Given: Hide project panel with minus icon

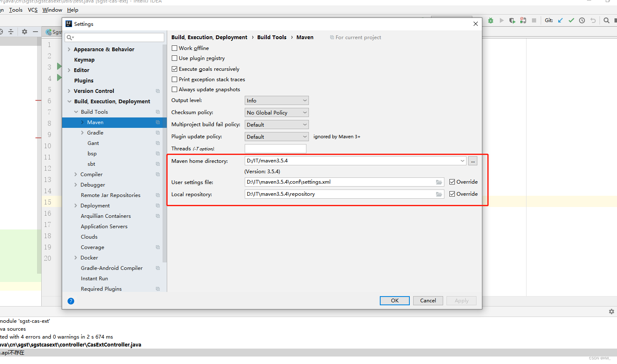Looking at the screenshot, I should pyautogui.click(x=35, y=32).
